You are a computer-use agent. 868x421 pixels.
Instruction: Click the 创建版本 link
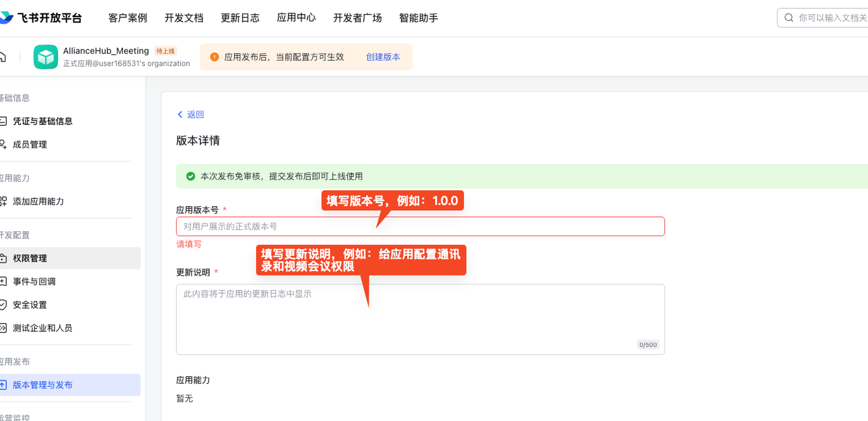(x=383, y=57)
